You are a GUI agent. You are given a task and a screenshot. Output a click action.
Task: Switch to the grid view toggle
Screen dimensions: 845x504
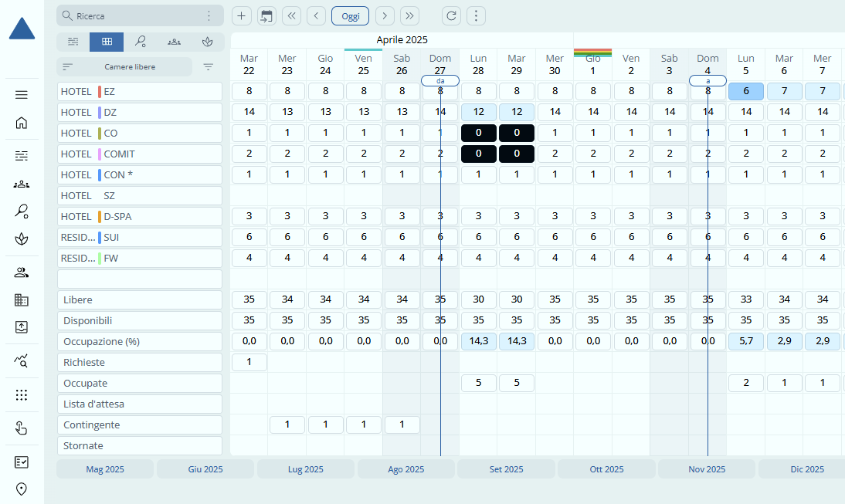click(x=107, y=42)
